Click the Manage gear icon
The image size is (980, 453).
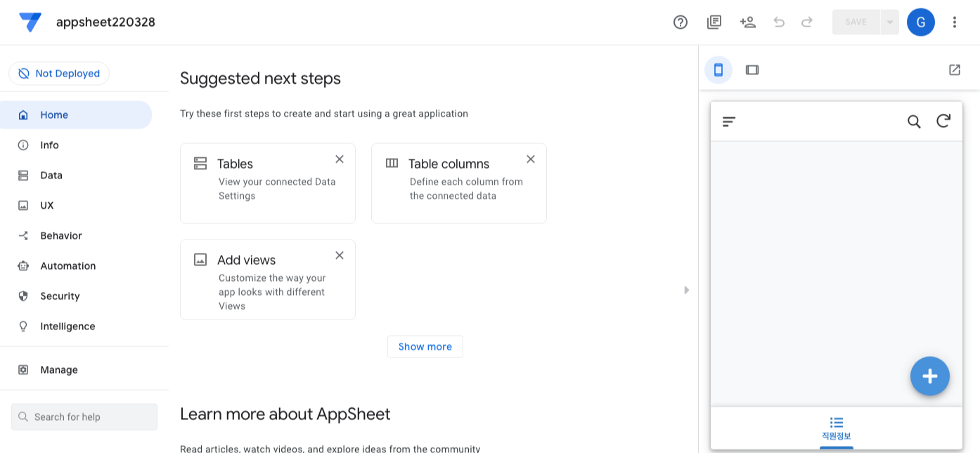[x=23, y=370]
